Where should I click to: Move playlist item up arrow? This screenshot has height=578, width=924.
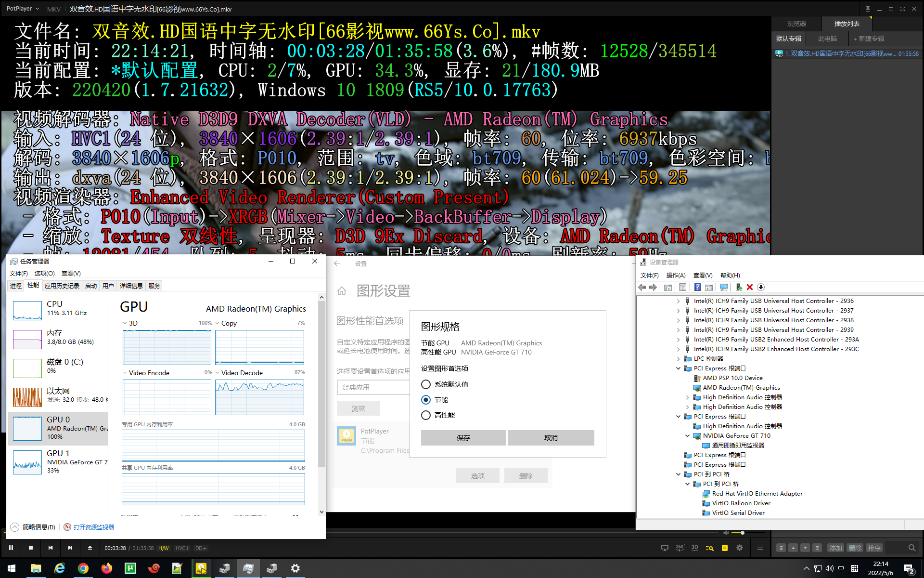[793, 548]
